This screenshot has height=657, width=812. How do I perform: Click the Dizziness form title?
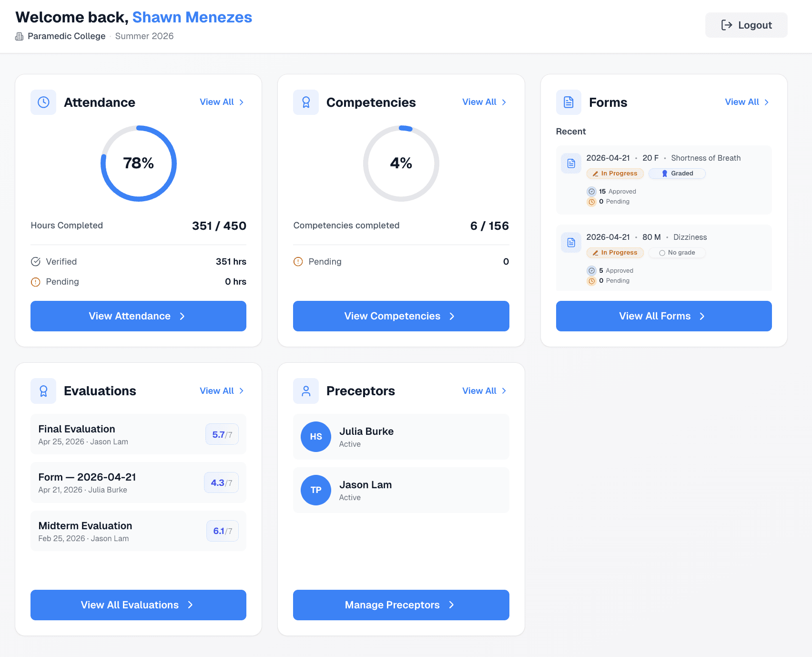point(690,237)
